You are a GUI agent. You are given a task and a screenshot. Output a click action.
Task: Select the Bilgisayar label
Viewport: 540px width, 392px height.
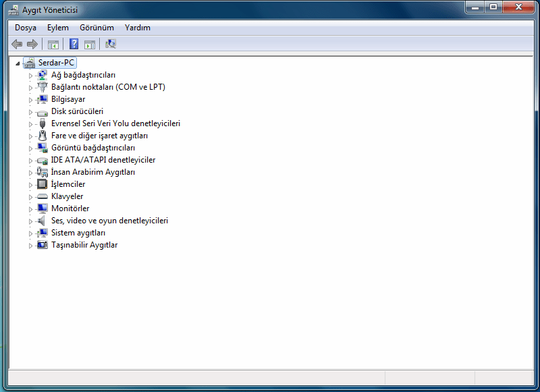click(68, 99)
